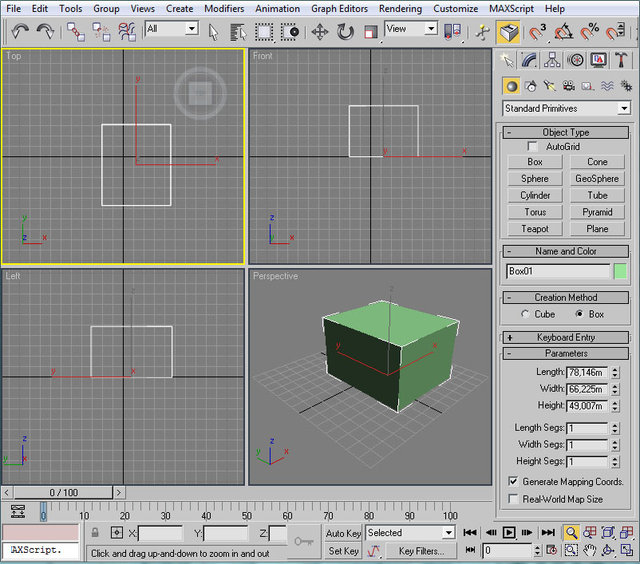Enable the AutoGrid checkbox

534,147
